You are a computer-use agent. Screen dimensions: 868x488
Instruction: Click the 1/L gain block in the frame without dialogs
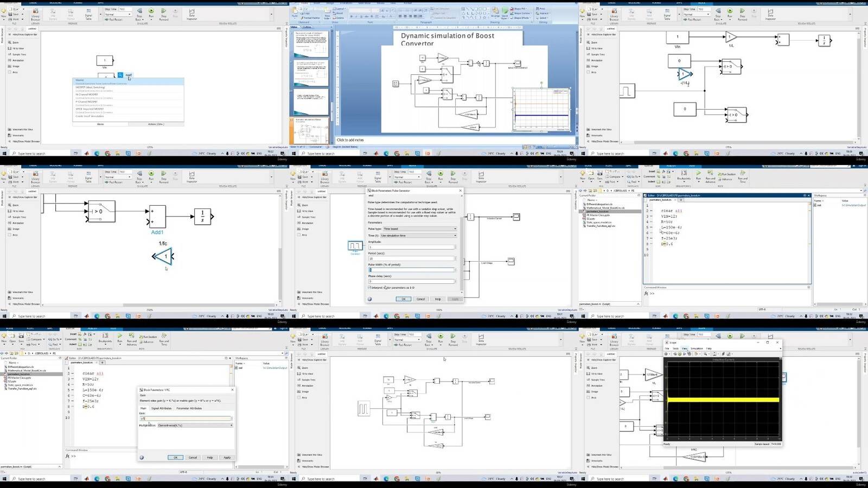click(x=731, y=37)
